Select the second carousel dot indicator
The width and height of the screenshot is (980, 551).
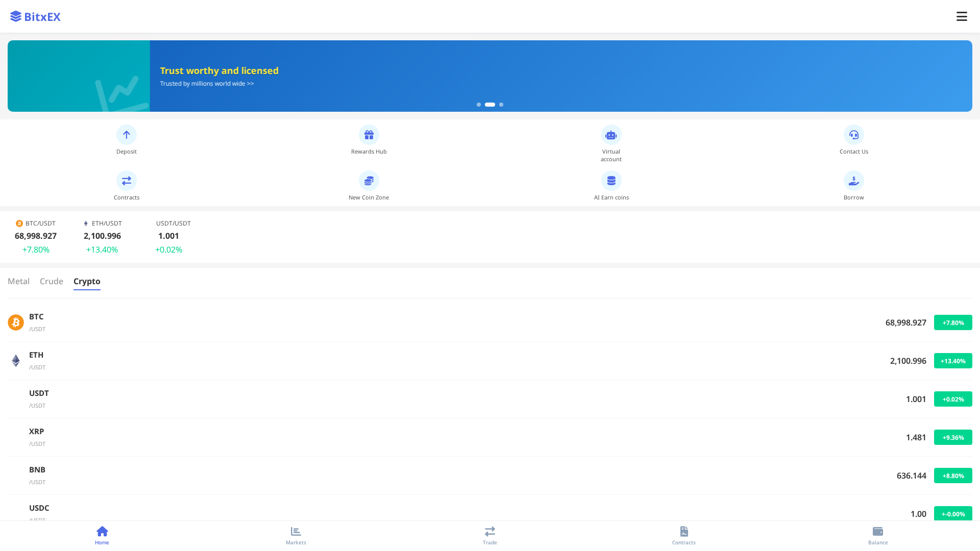click(x=489, y=104)
